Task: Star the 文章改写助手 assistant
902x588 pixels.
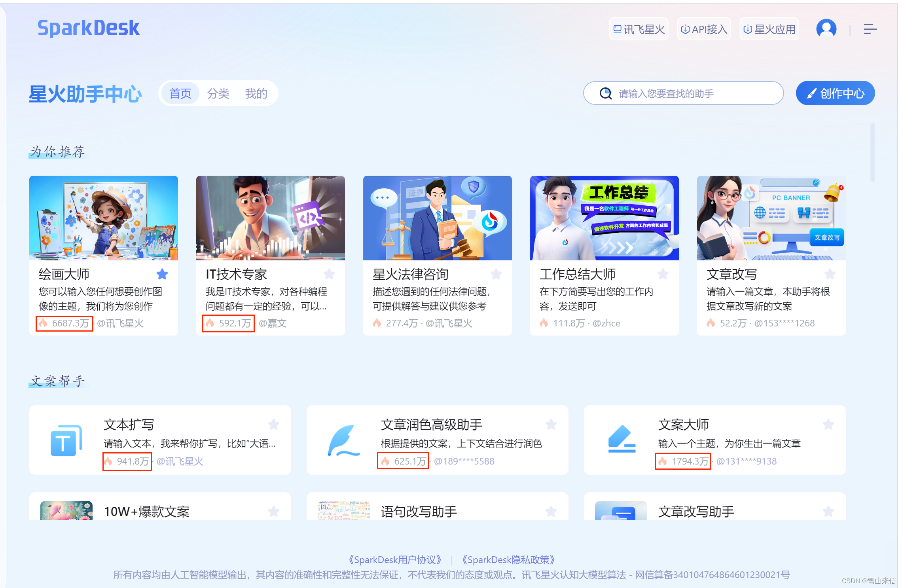Action: coord(828,512)
